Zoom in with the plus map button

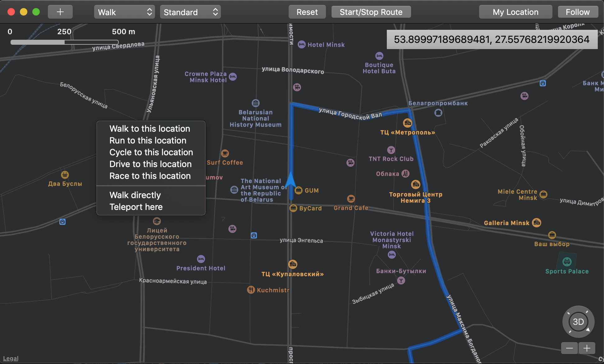point(587,348)
